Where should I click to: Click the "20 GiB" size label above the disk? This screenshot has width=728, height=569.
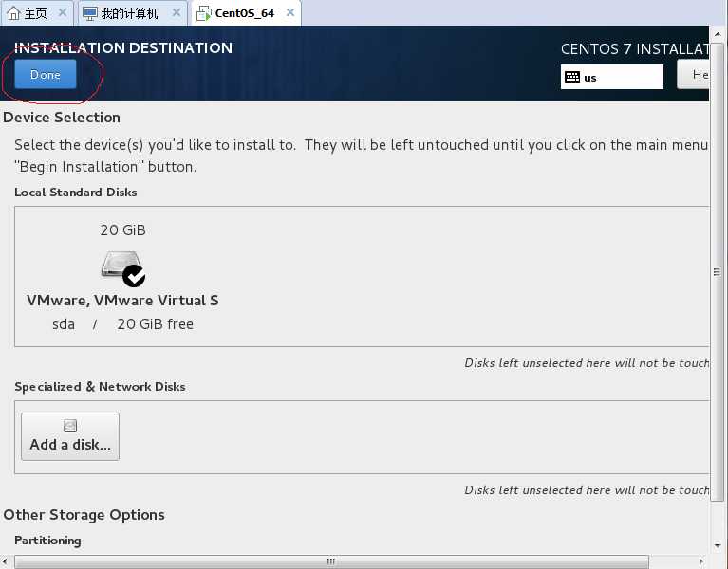(123, 229)
